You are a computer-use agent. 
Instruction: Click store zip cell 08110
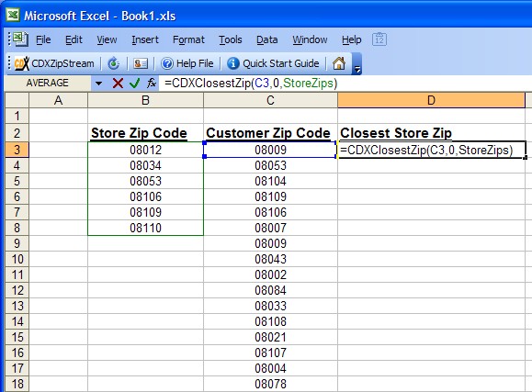[x=145, y=228]
